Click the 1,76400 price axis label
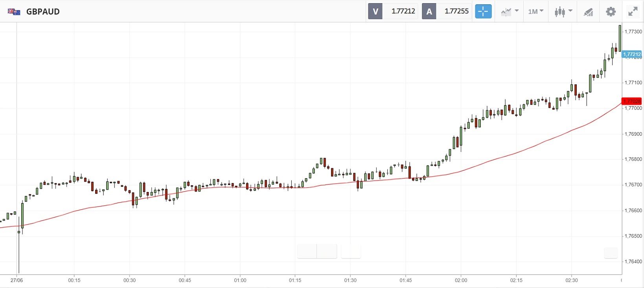Image resolution: width=644 pixels, height=288 pixels. [x=633, y=262]
